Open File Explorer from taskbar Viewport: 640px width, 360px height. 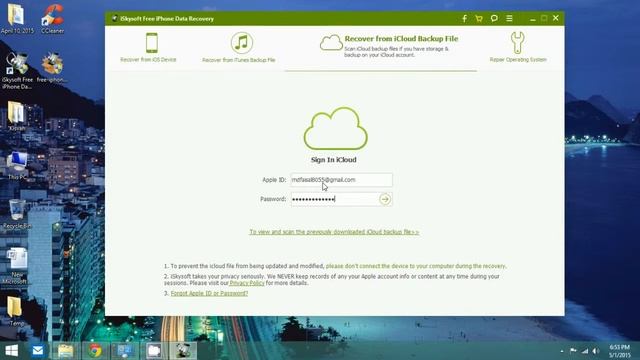pyautogui.click(x=66, y=351)
